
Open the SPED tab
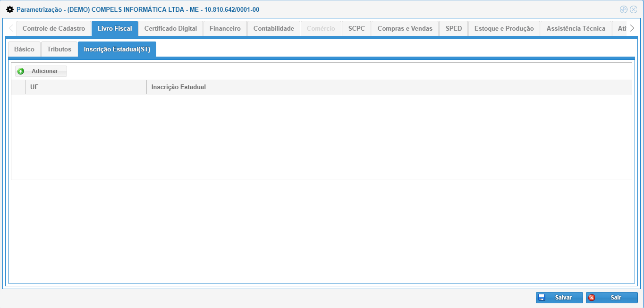click(x=454, y=28)
